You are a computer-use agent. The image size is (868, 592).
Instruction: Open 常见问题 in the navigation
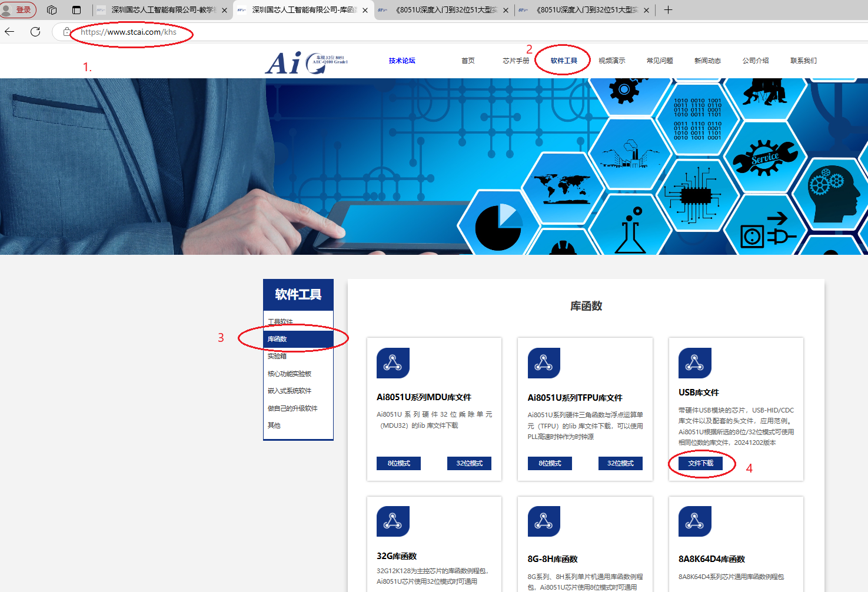660,61
